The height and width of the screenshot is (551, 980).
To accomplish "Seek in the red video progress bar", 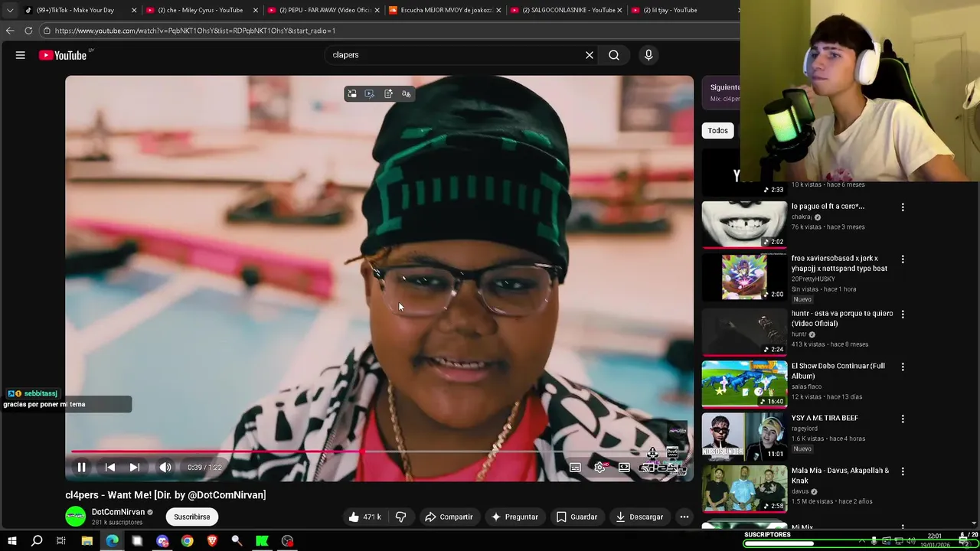I will [379, 452].
